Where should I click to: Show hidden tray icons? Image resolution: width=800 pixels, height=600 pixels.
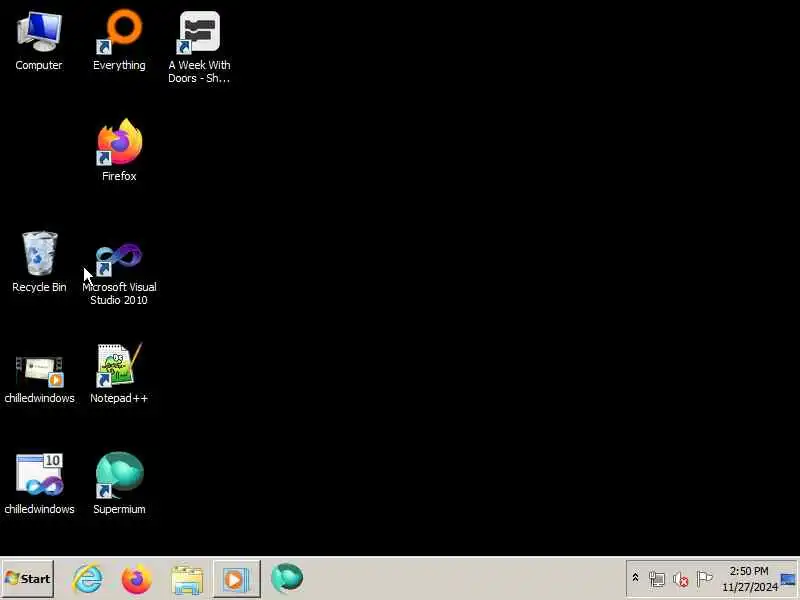635,578
